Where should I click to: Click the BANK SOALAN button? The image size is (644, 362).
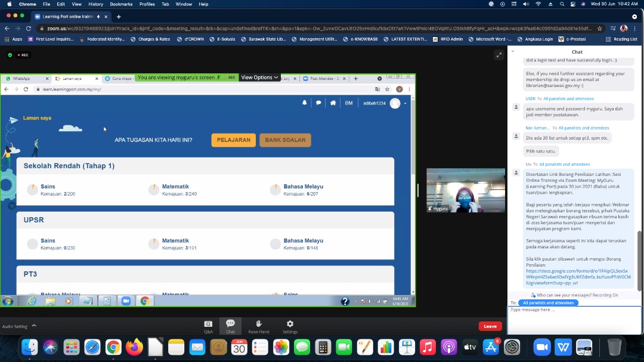[x=285, y=140]
